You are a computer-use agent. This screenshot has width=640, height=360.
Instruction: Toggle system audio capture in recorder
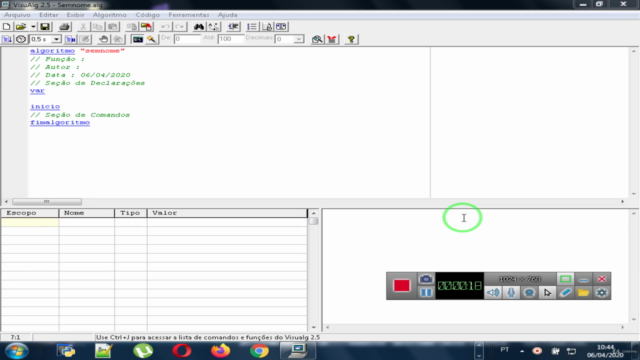(493, 293)
